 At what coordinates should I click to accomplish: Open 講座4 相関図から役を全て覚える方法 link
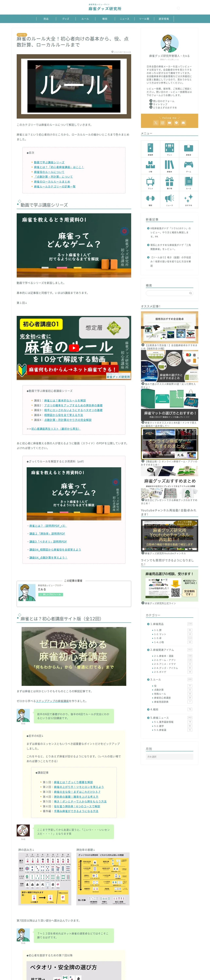pos(63,415)
